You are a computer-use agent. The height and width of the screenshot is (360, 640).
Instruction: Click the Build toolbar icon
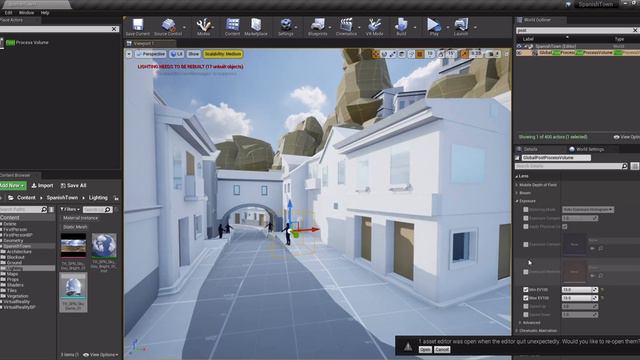click(401, 25)
